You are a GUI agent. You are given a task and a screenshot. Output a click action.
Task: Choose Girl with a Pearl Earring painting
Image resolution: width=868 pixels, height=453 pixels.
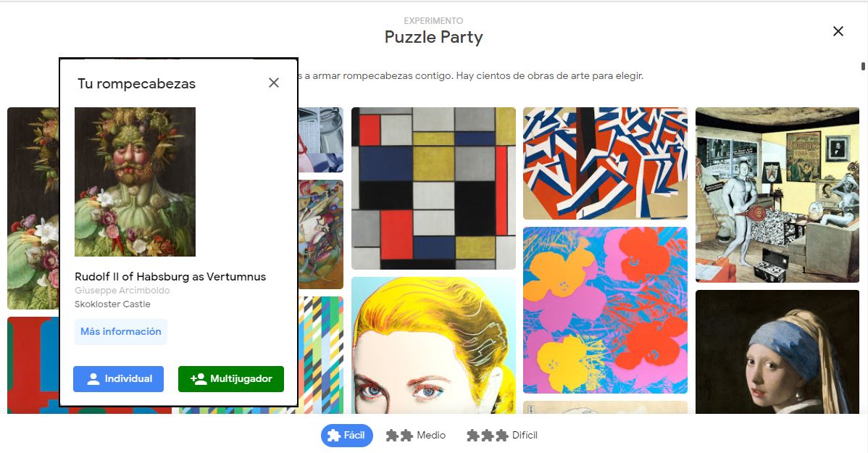(777, 352)
